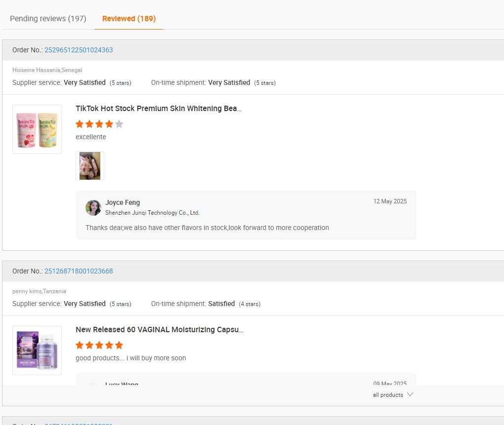504x425 pixels.
Task: Click the grey fifth star on Beauty Milk review
Action: click(x=119, y=124)
